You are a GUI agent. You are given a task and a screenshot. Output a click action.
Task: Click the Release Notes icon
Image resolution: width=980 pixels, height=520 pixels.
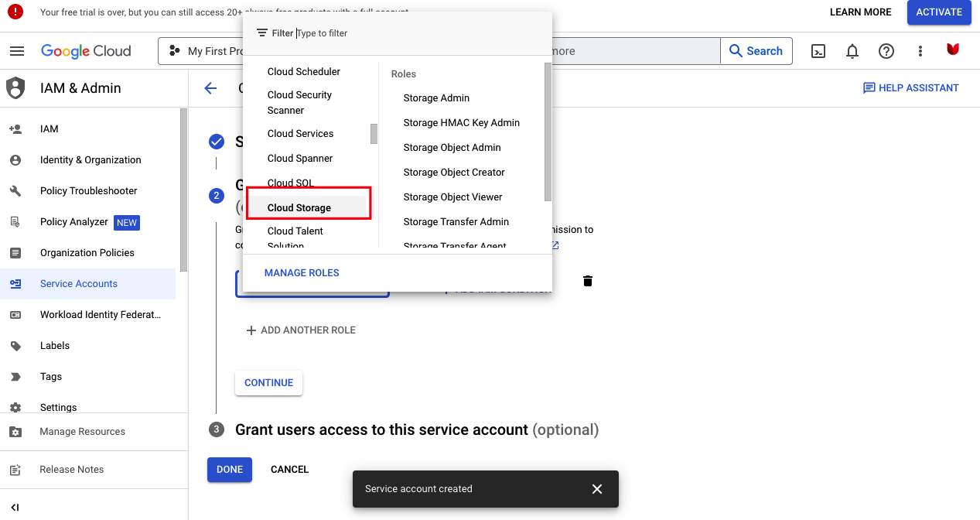pos(15,470)
